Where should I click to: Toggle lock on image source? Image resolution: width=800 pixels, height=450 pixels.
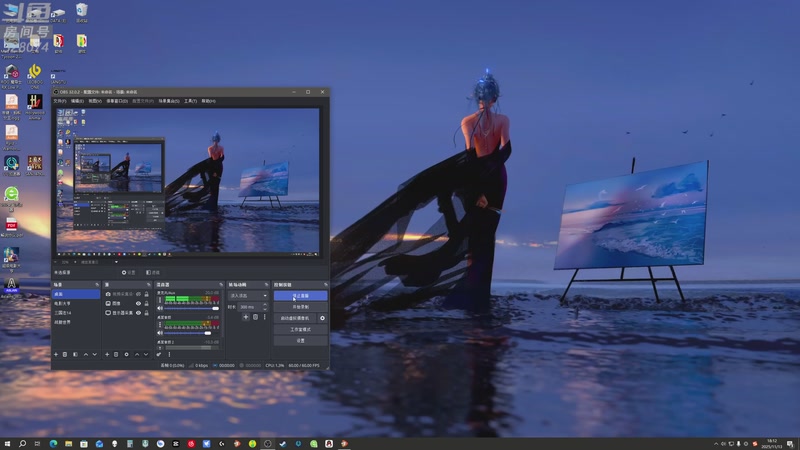point(146,303)
